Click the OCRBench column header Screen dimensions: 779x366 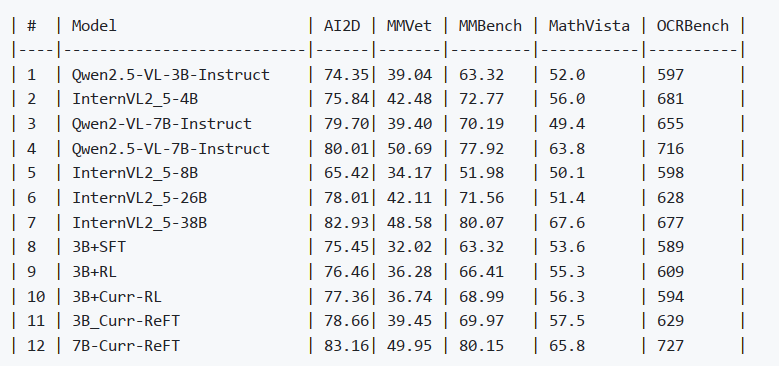(693, 26)
